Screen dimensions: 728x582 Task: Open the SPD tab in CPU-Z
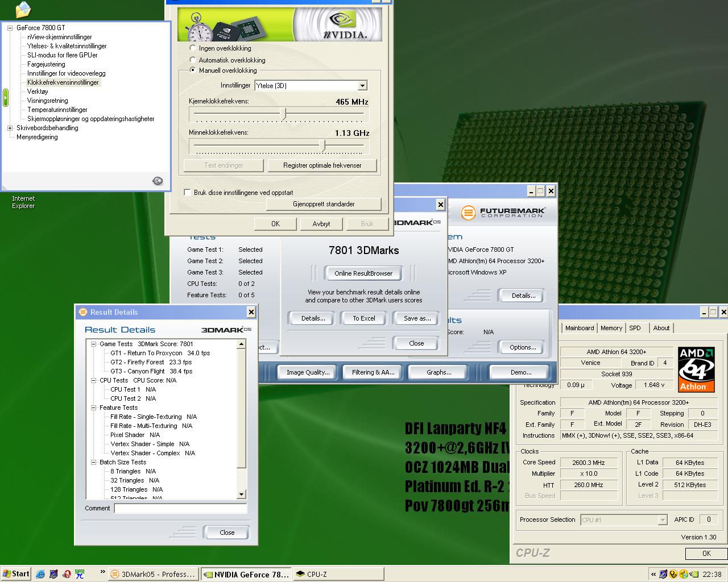tap(635, 328)
